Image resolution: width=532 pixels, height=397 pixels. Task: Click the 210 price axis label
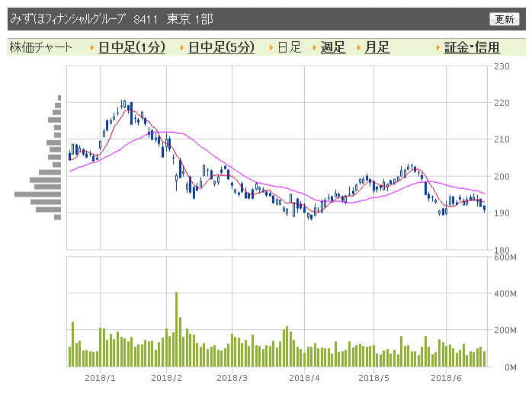click(502, 139)
